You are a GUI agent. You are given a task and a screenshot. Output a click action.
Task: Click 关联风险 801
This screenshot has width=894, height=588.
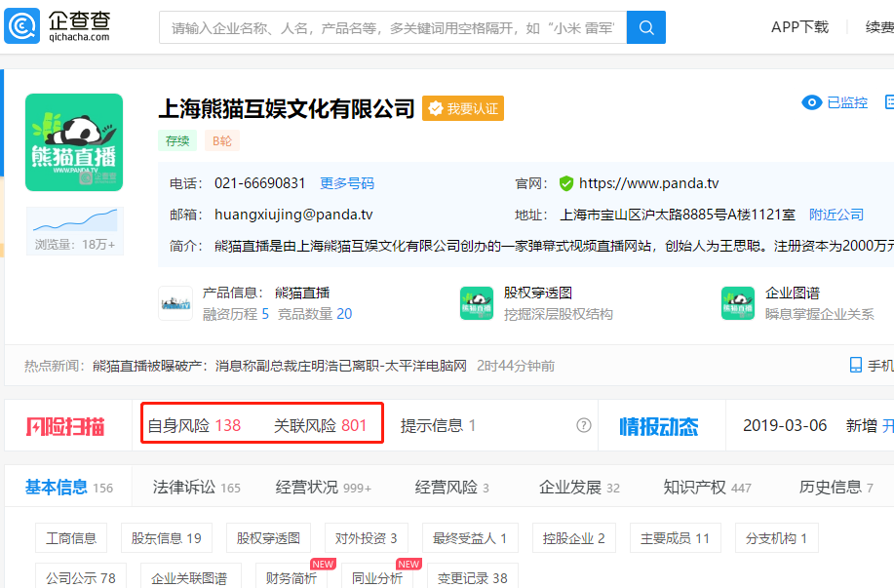[321, 425]
